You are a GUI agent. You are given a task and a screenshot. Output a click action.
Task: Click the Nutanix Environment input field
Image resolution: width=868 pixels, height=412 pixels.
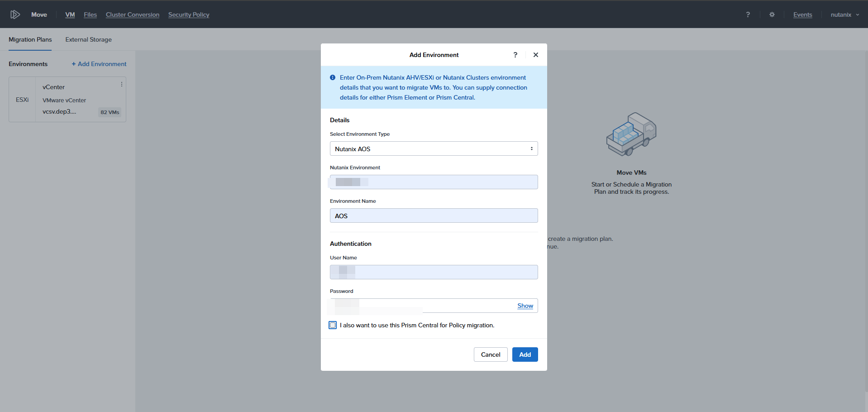click(434, 182)
